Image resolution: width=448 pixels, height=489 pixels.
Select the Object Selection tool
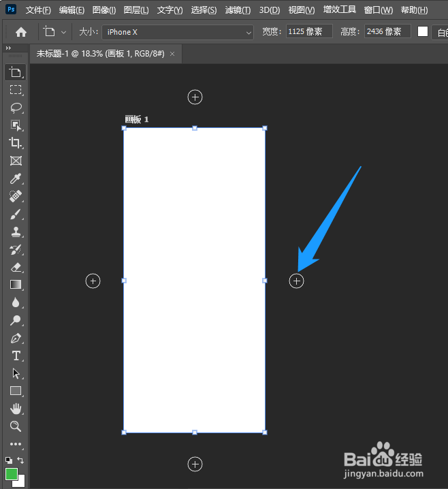15,125
